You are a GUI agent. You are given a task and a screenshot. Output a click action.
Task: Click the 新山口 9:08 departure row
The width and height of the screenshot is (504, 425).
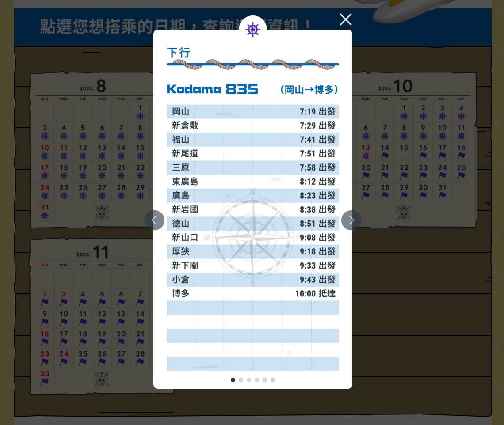click(252, 237)
